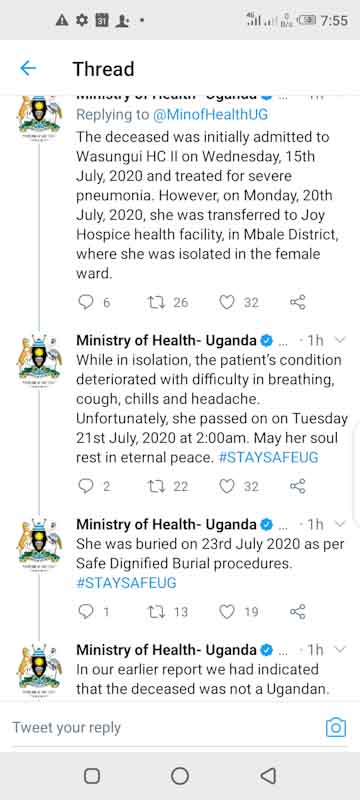The width and height of the screenshot is (360, 800).
Task: Like the Safe Dignified Burial tweet
Action: (x=226, y=611)
